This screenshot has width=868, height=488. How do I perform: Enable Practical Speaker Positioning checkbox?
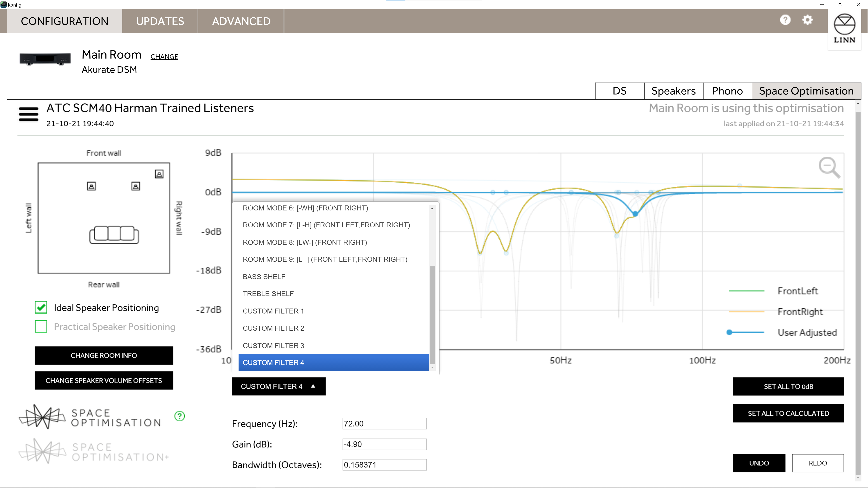pos(41,327)
